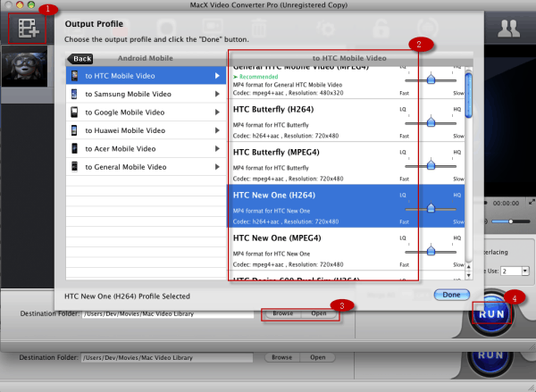This screenshot has width=536, height=392.
Task: Click the scrollbar up arrow in the profile list
Action: (469, 267)
